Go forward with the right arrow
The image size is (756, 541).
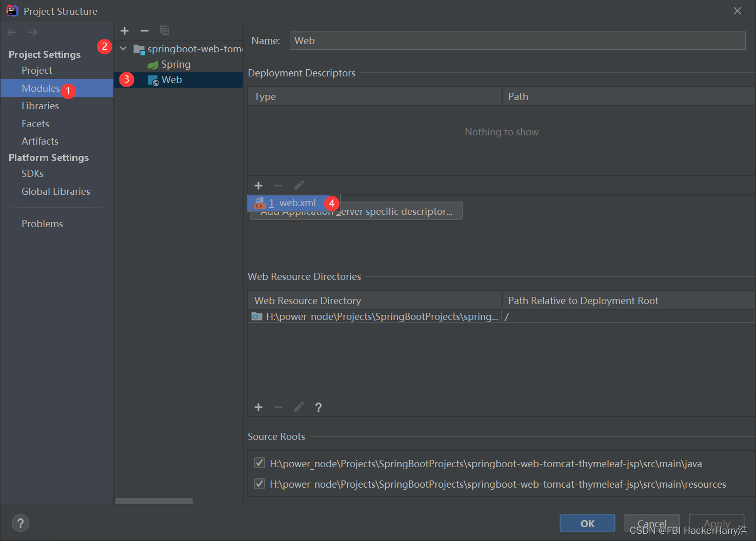point(32,32)
